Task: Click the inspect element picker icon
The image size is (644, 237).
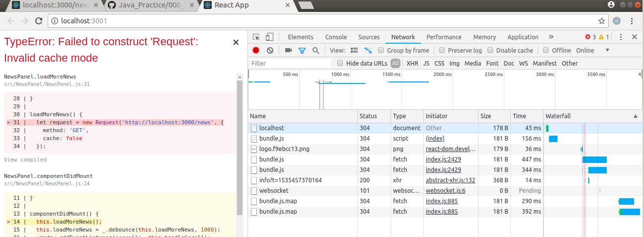Action: coord(256,37)
